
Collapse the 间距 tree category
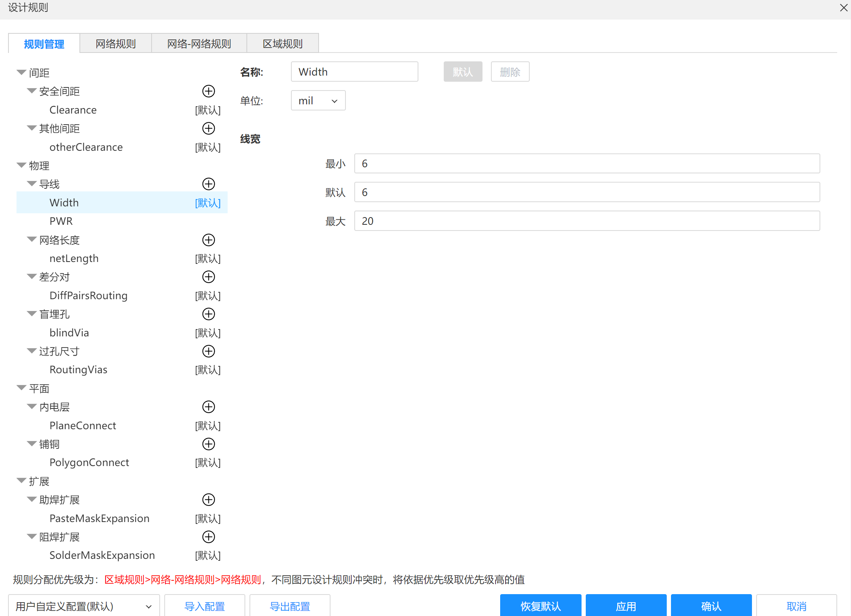(x=21, y=72)
